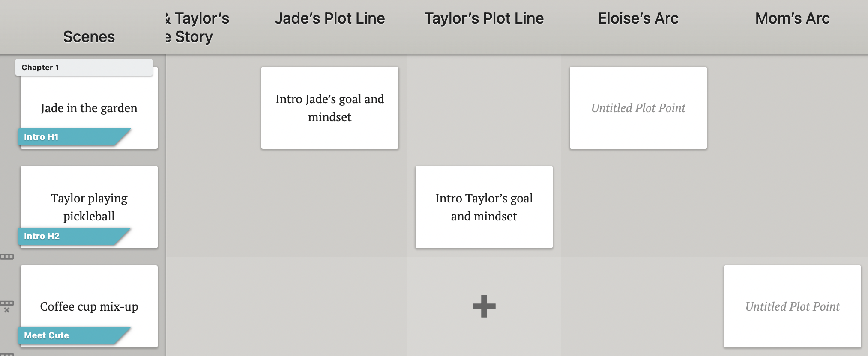This screenshot has height=356, width=868.
Task: Open the Untitled Plot Point in Eloise's Arc
Action: 638,108
